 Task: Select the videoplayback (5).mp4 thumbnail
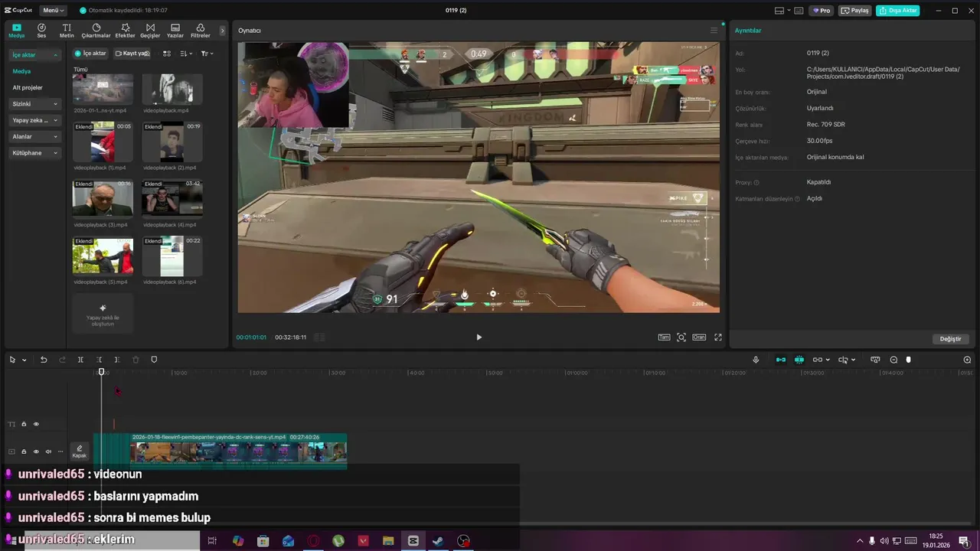(103, 256)
